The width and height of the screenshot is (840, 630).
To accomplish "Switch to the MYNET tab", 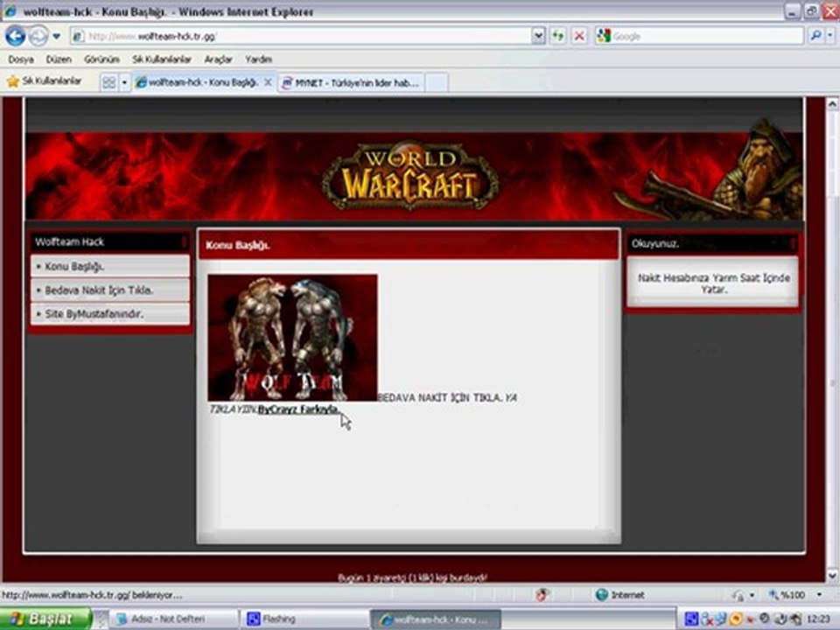I will pyautogui.click(x=351, y=83).
